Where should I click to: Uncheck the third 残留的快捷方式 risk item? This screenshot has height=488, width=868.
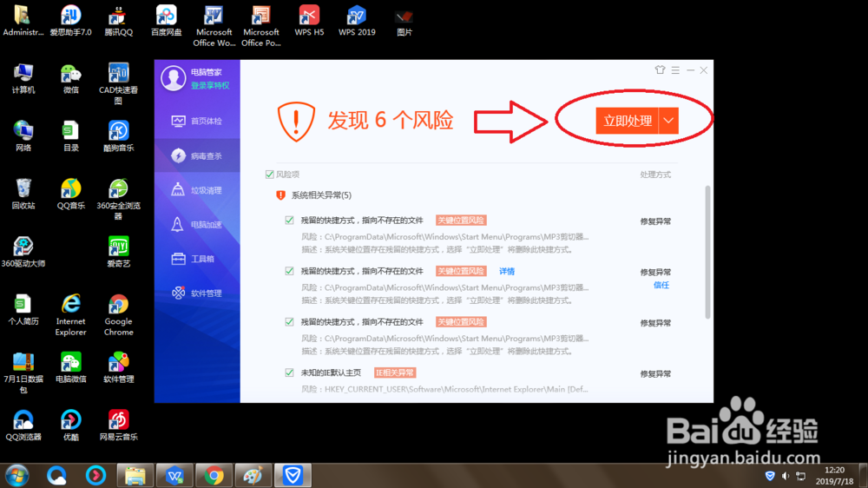(x=289, y=322)
